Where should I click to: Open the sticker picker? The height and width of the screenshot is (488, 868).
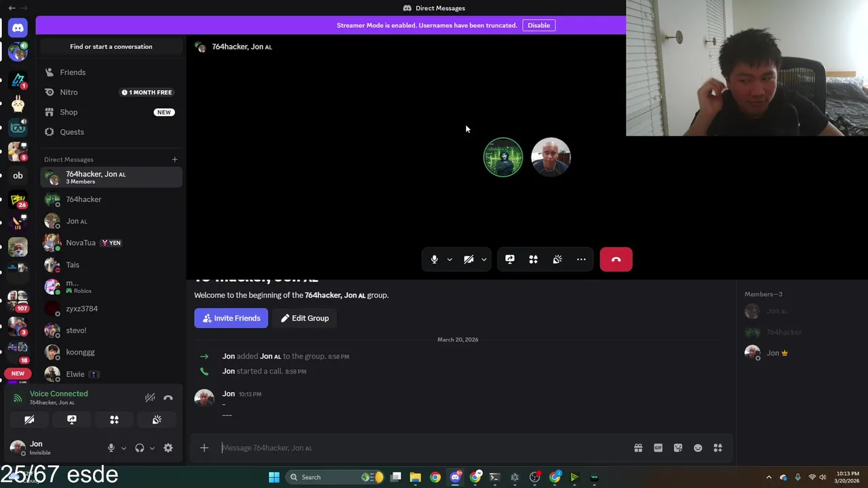678,448
